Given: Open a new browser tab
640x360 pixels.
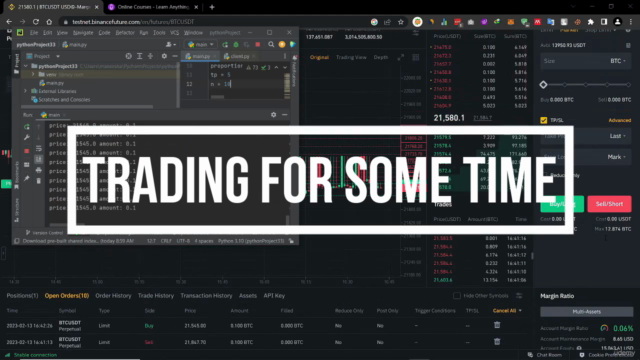Looking at the screenshot, I should click(212, 7).
